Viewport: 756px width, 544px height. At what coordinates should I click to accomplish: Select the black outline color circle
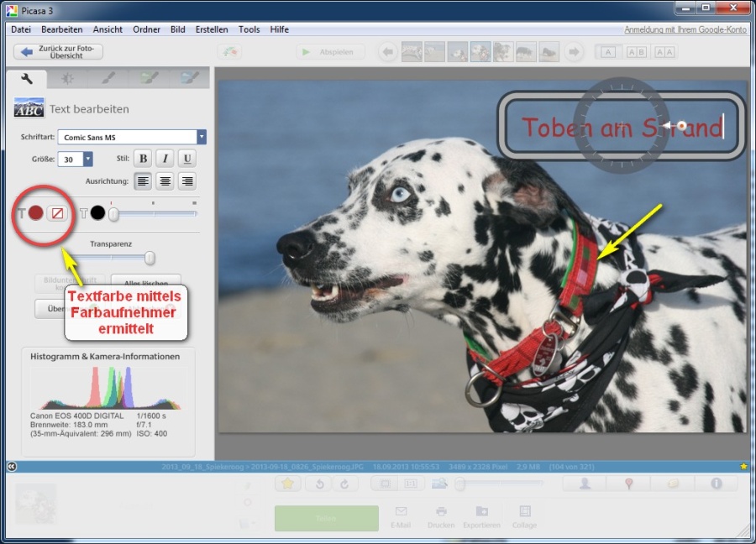click(97, 213)
